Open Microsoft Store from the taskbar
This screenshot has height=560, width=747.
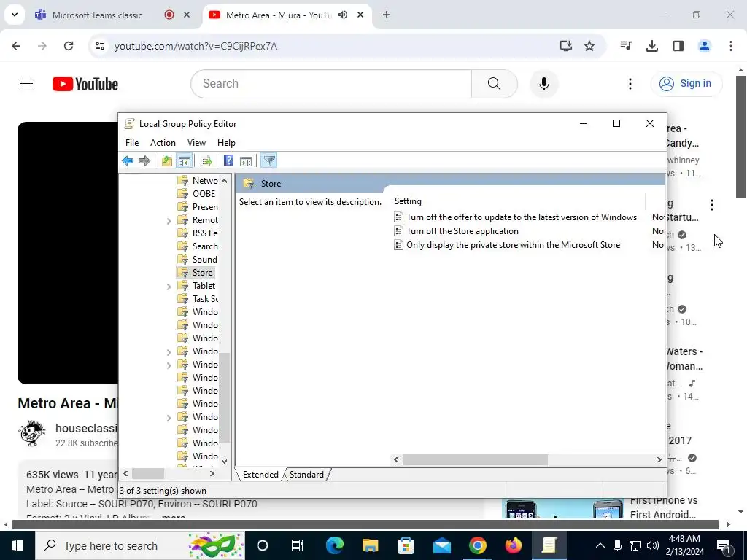tap(406, 545)
